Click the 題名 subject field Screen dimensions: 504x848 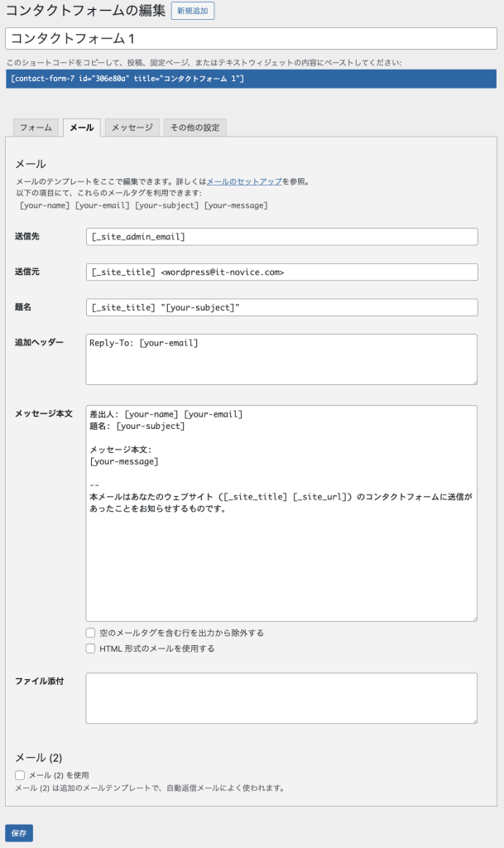tap(280, 307)
